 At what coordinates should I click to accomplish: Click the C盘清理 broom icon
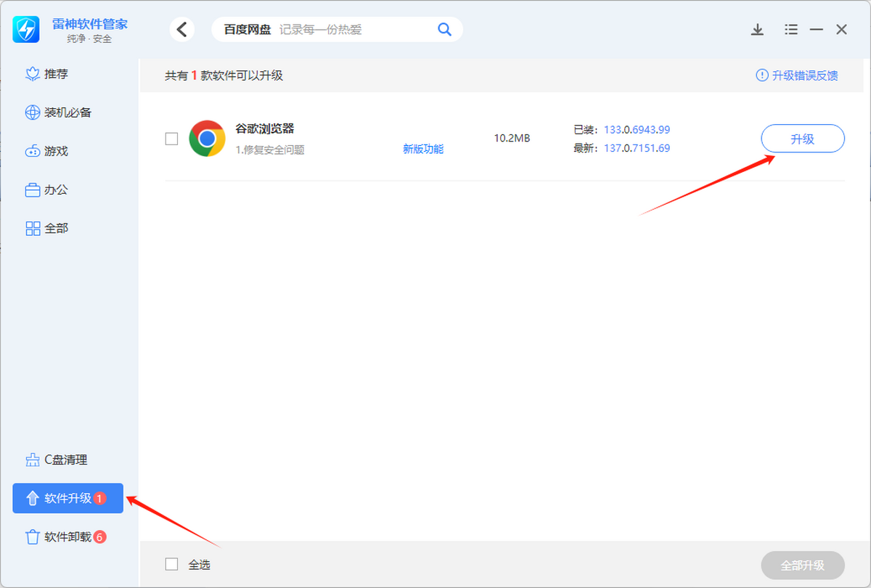(33, 460)
